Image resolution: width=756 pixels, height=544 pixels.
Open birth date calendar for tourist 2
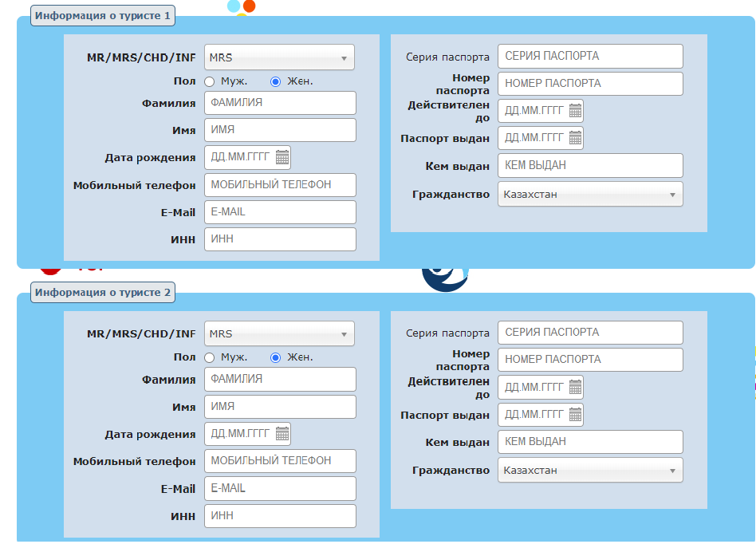[282, 434]
